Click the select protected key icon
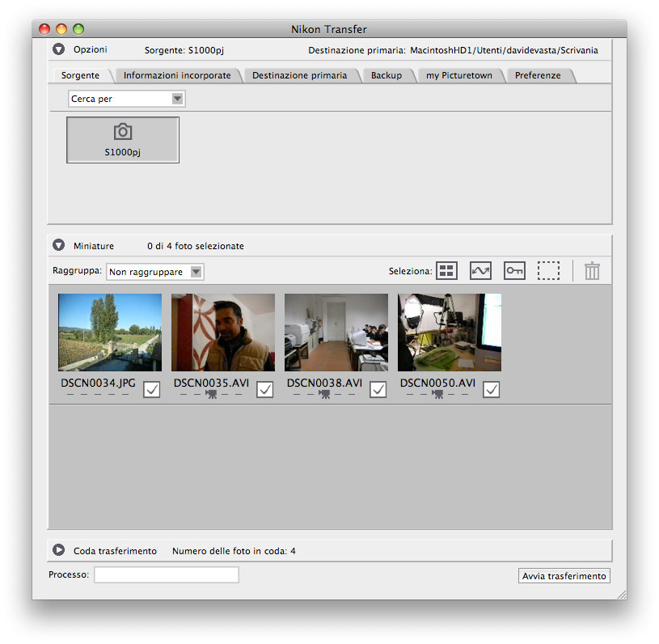This screenshot has width=659, height=644. [514, 271]
